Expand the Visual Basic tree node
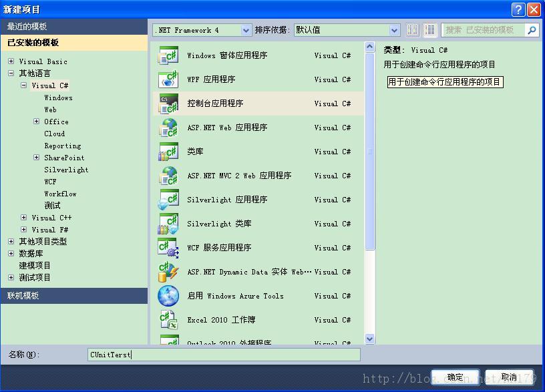Viewport: 545px width, 392px height. point(11,61)
